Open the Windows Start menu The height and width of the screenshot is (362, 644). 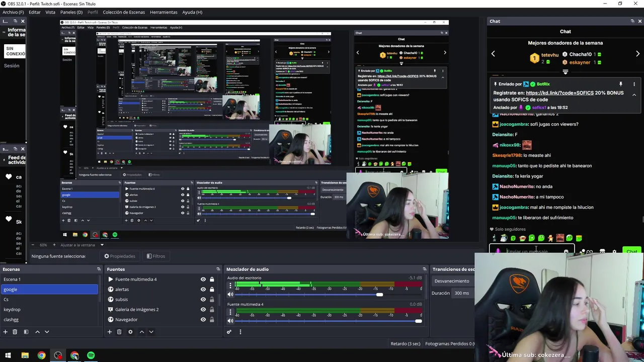click(x=8, y=355)
